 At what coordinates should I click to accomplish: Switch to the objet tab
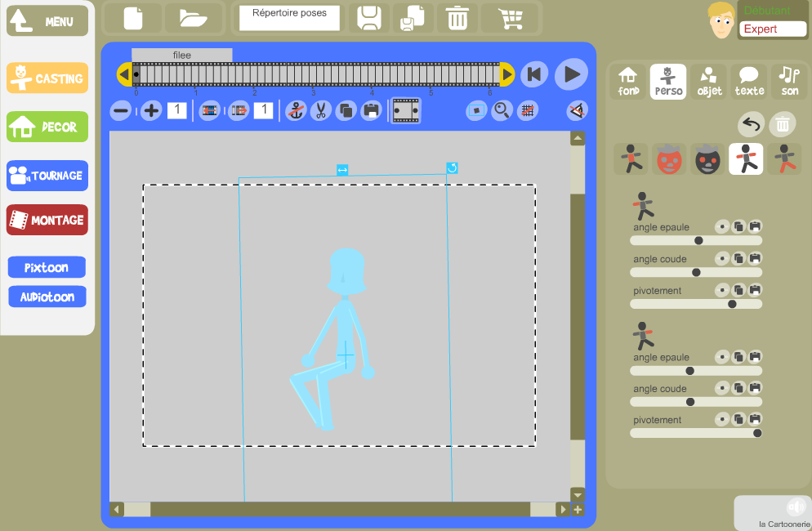click(709, 82)
